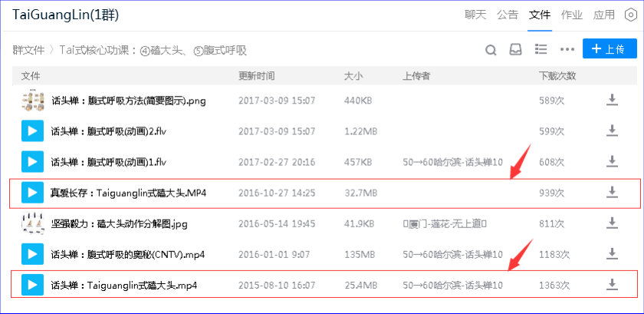This screenshot has height=314, width=644.
Task: Select the 文件 tab
Action: point(539,15)
